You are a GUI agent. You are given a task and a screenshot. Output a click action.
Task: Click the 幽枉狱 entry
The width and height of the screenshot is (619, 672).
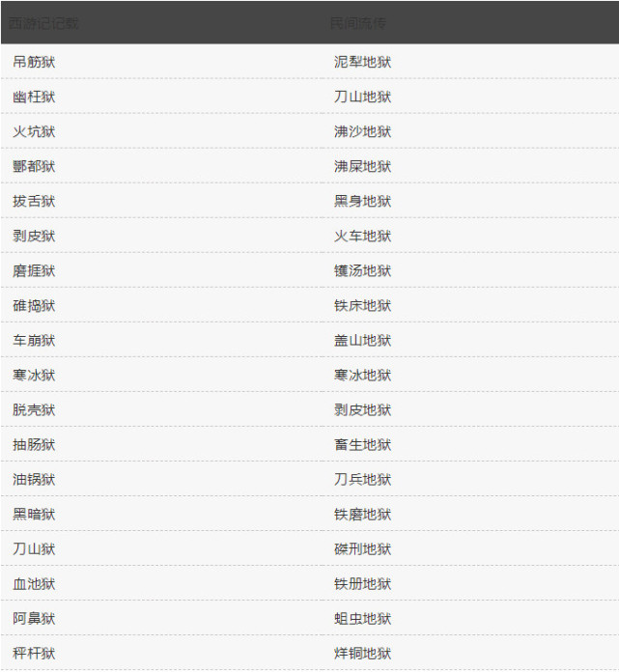(x=35, y=98)
